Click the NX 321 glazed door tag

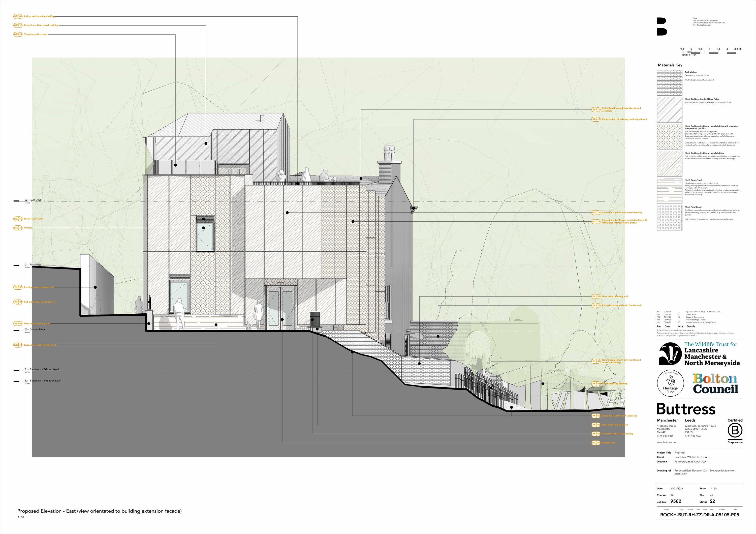pos(596,443)
